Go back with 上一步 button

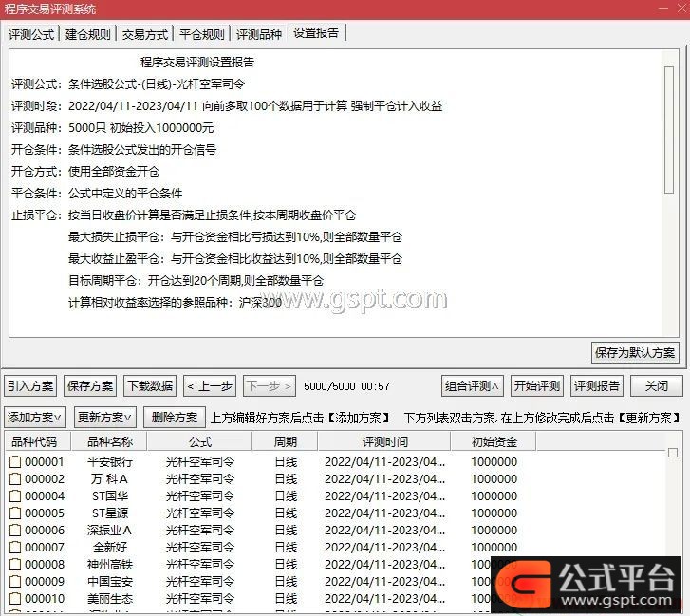pyautogui.click(x=210, y=386)
